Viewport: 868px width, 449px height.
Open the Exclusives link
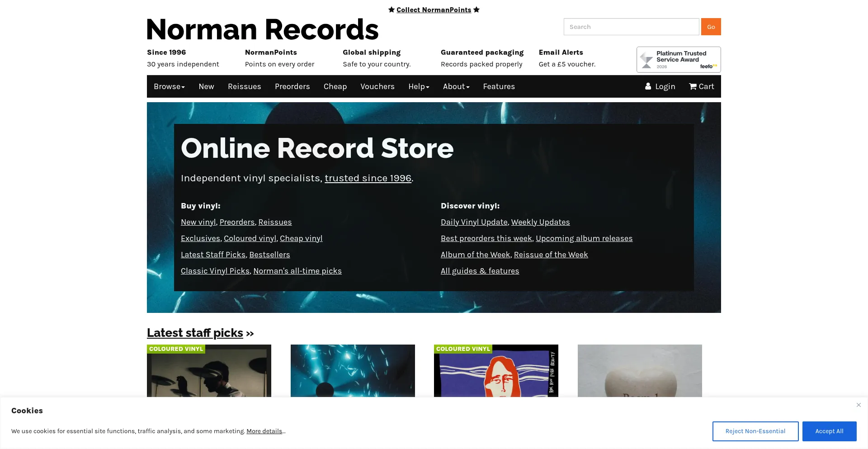[200, 238]
